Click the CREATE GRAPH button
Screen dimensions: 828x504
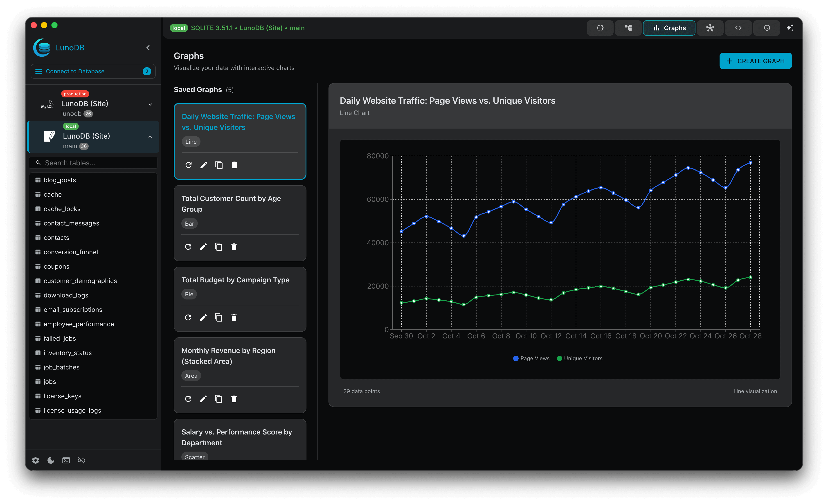(x=755, y=61)
